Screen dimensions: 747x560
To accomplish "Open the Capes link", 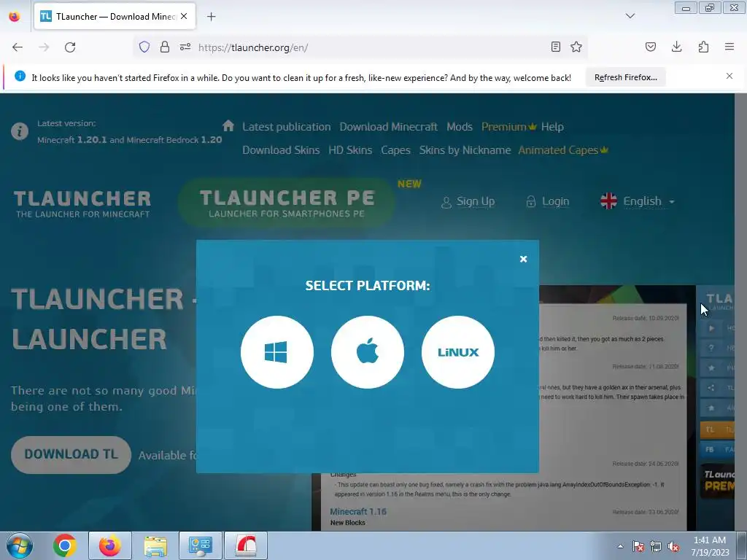I will (x=395, y=150).
